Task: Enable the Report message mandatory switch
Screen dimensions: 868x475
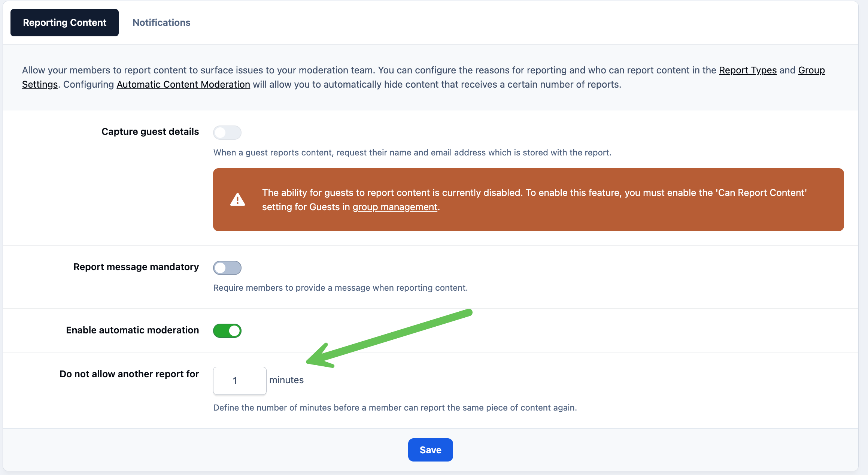Action: (x=227, y=267)
